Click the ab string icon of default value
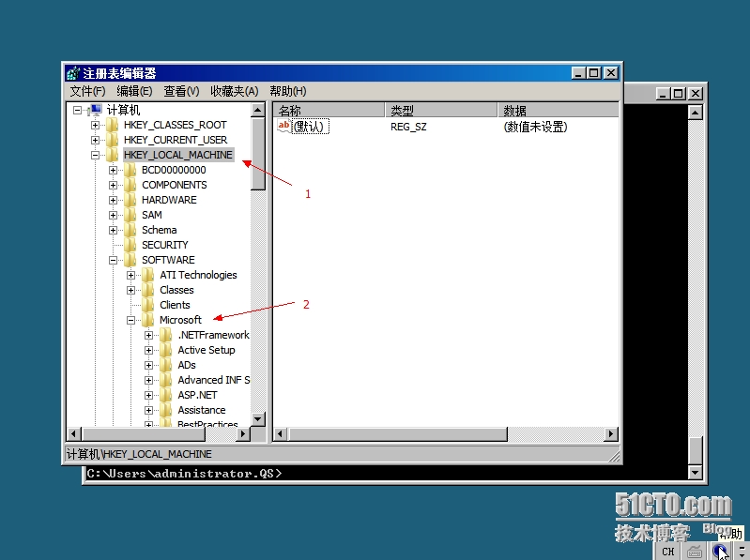 point(283,126)
